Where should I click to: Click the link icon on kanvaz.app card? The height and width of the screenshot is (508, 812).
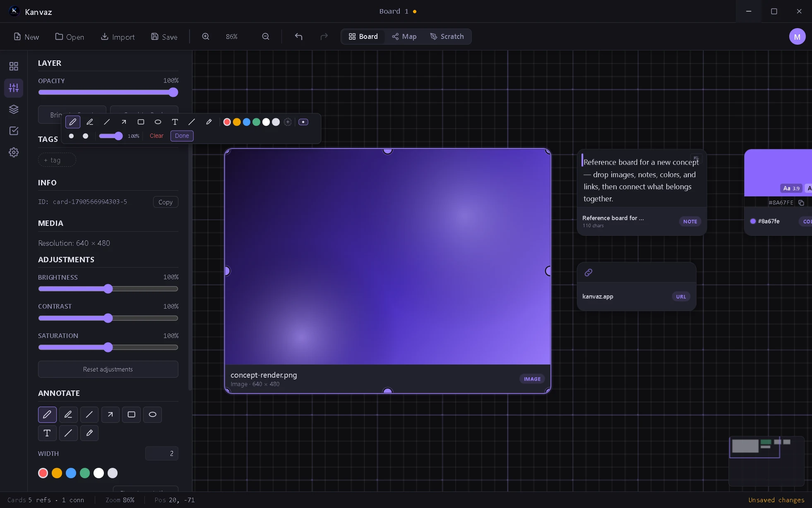coord(588,272)
